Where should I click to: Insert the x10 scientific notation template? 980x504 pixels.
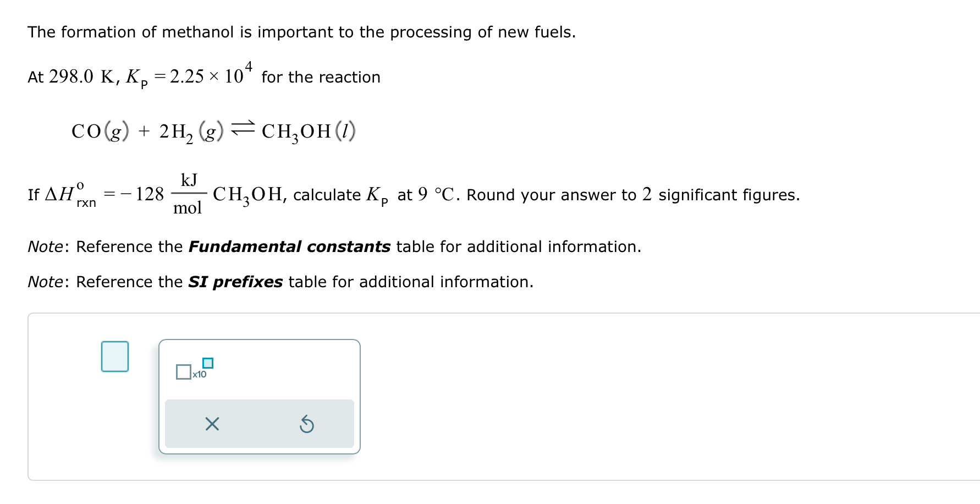[x=195, y=368]
